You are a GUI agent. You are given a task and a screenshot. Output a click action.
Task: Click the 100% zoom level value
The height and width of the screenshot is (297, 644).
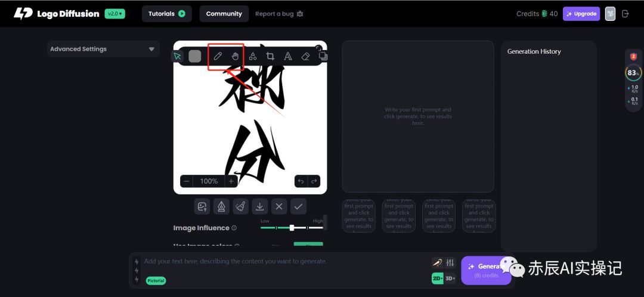(209, 181)
